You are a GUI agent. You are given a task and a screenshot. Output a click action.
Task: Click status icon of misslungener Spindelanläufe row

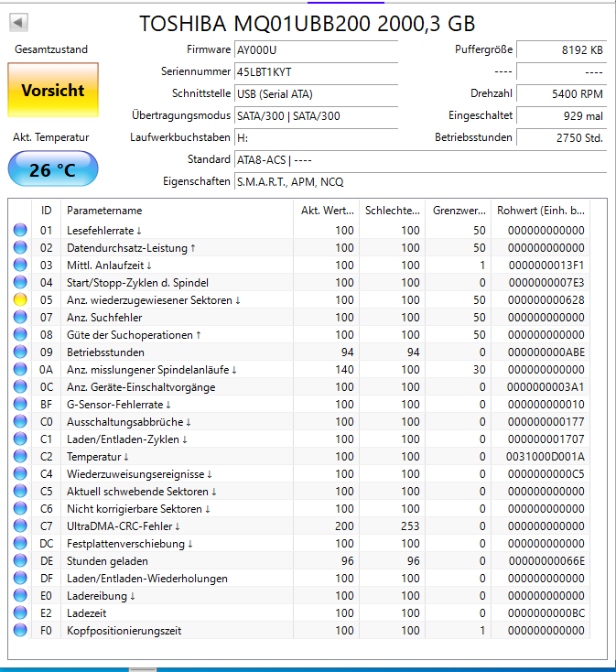point(20,370)
